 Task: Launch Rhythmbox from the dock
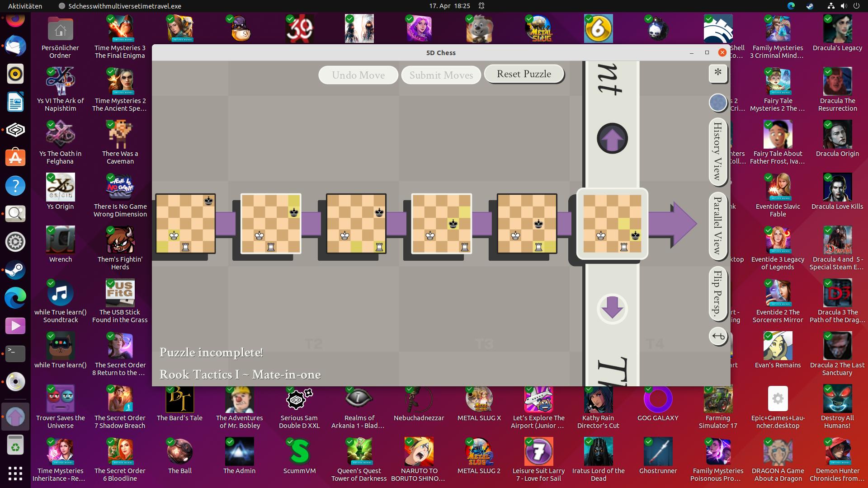(15, 74)
